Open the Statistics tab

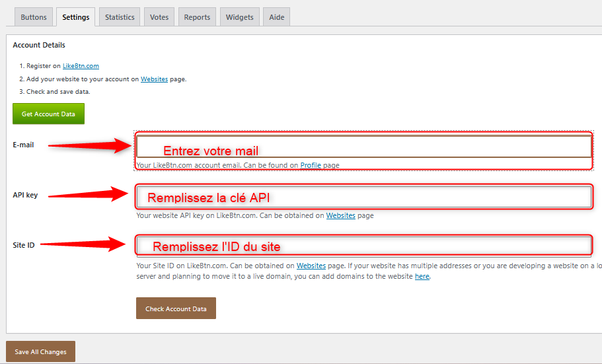click(x=120, y=17)
